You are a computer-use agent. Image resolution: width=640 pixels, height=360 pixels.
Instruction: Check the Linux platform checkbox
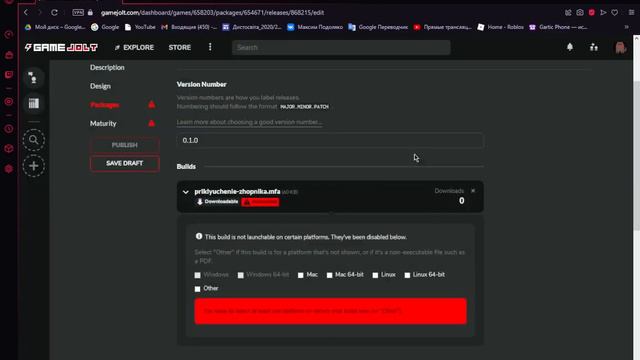pyautogui.click(x=375, y=275)
